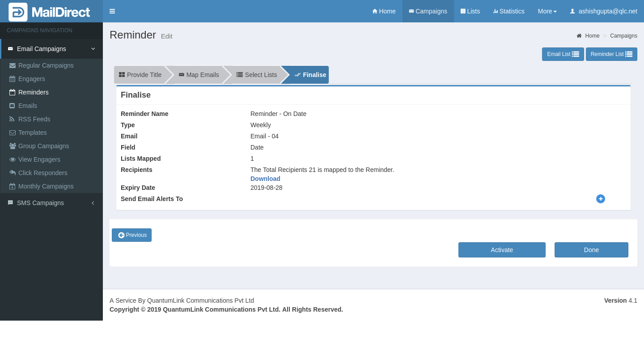644x343 pixels.
Task: Click the Home breadcrumb link
Action: 592,36
